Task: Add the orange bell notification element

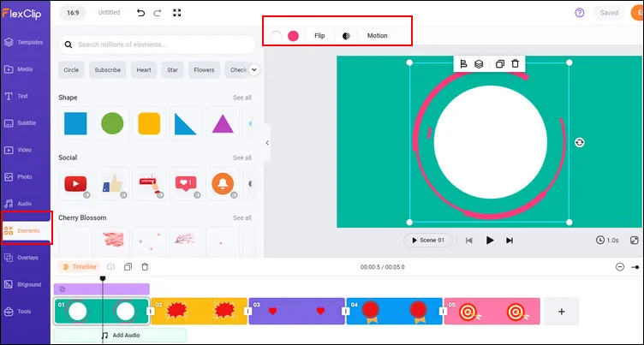Action: click(x=223, y=184)
